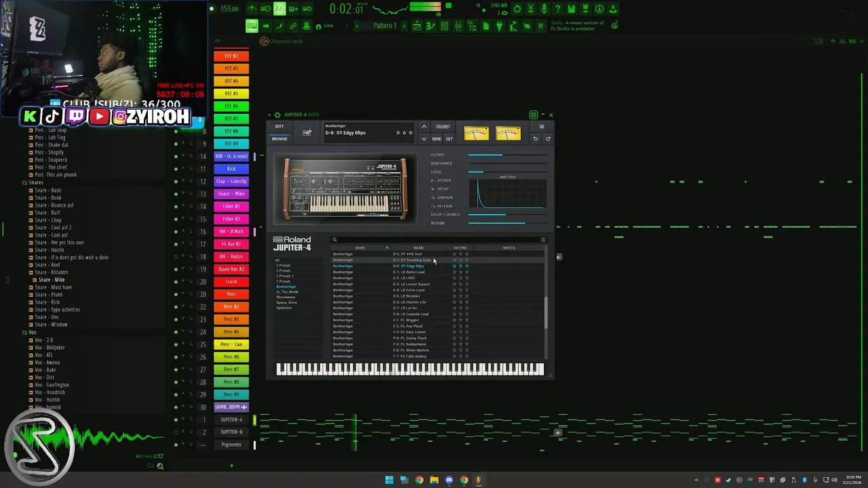Adjust the DELAY / CHORUS slider

pyautogui.click(x=507, y=215)
